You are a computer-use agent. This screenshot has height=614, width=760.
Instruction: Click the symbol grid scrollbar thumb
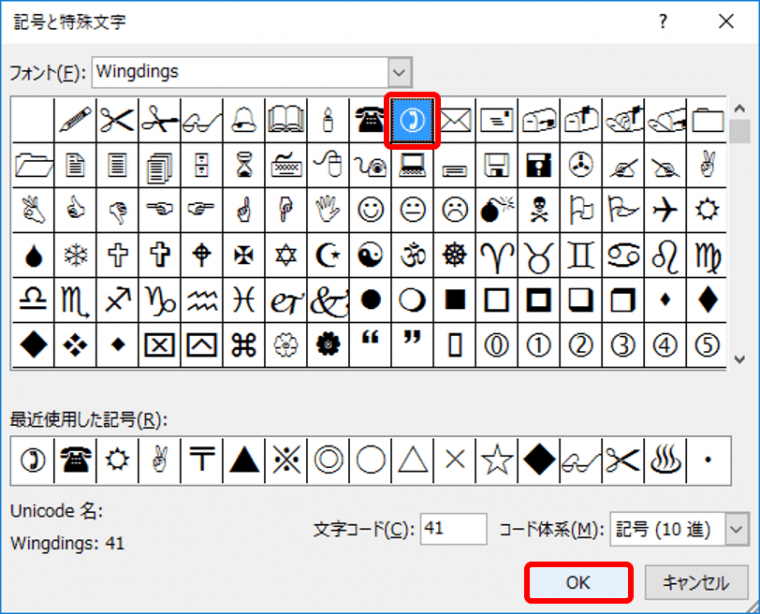coord(740,131)
